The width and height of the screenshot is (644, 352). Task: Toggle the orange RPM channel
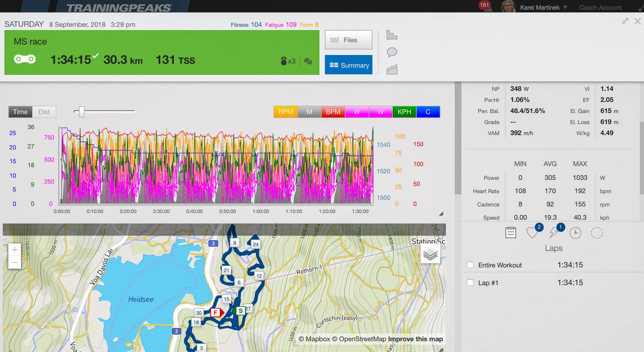click(286, 112)
